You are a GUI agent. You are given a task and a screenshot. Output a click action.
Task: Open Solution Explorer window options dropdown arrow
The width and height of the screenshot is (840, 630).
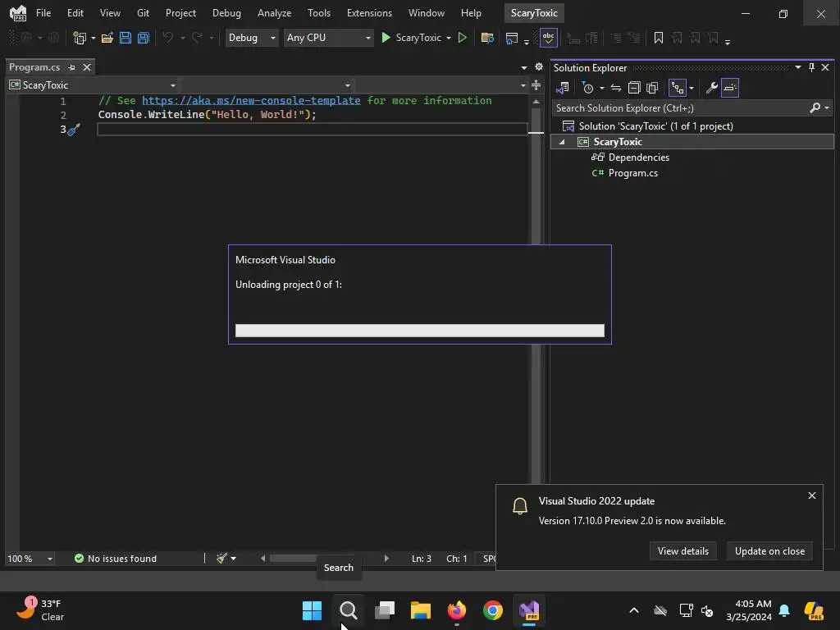coord(797,67)
